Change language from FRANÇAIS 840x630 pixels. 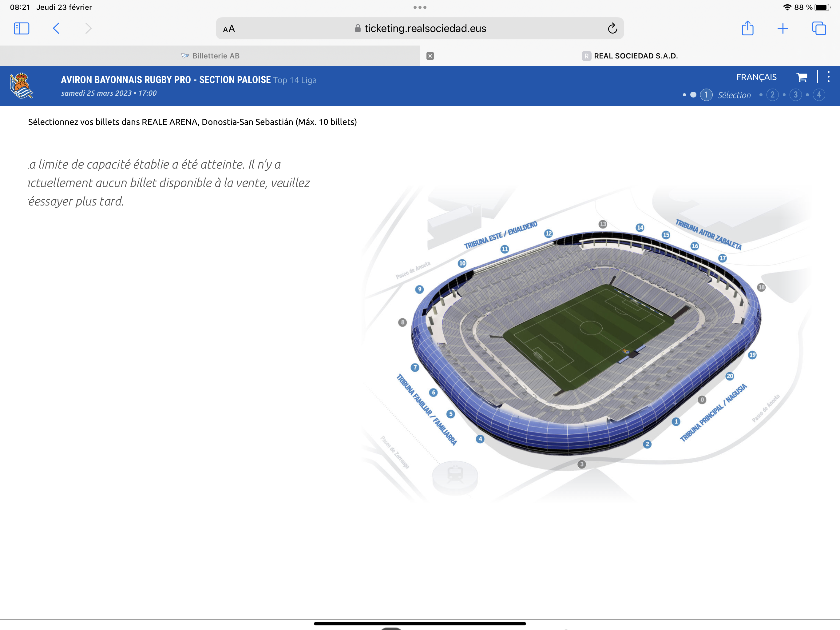(x=756, y=77)
